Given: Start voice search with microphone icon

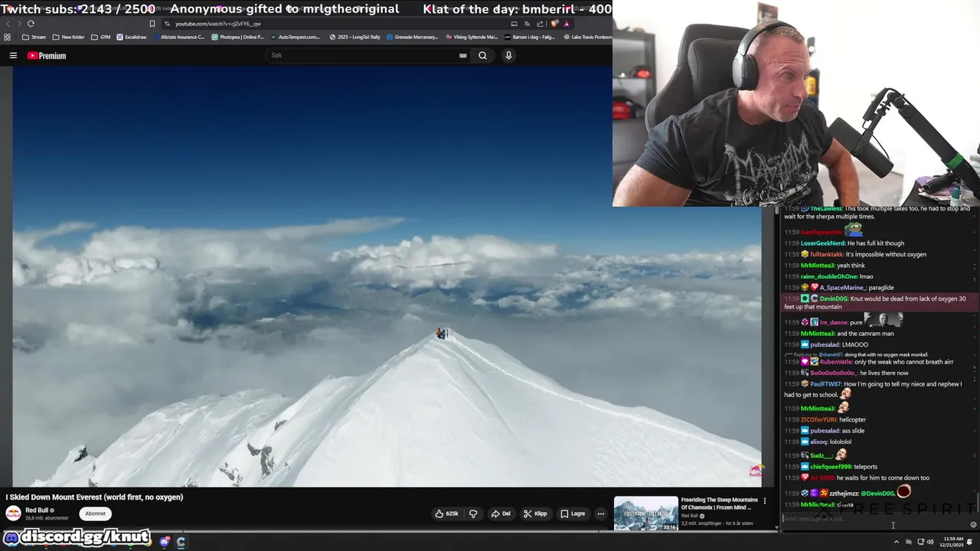Looking at the screenshot, I should (508, 55).
